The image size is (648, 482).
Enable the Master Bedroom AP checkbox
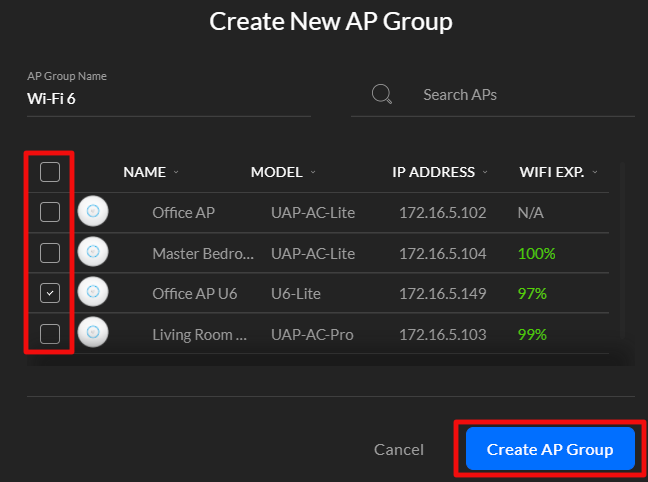50,253
